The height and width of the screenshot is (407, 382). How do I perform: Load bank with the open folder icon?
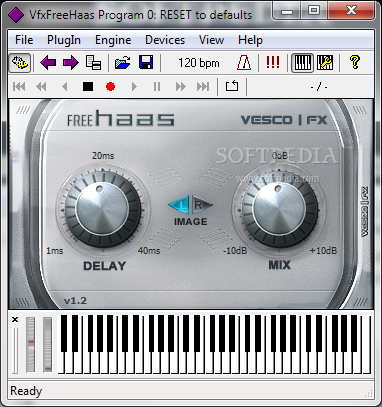(x=122, y=63)
